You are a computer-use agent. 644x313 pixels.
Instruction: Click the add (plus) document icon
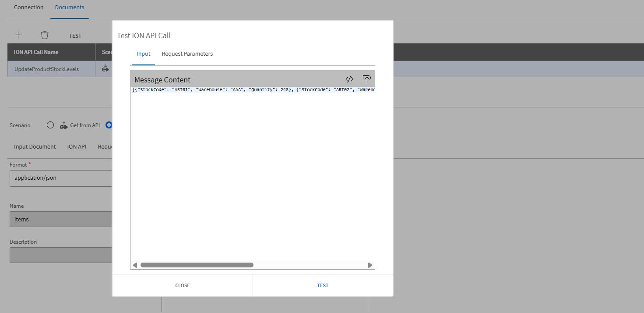click(18, 35)
